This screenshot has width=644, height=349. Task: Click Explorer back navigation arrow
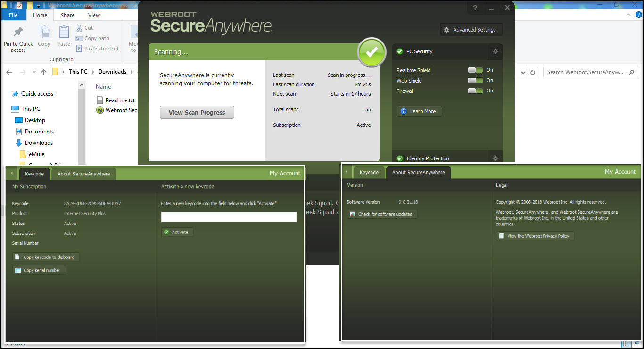pos(9,72)
